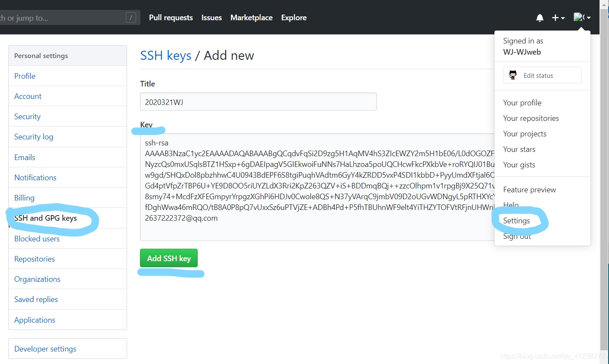609x364 pixels.
Task: Select Your gists in user menu
Action: [x=519, y=165]
